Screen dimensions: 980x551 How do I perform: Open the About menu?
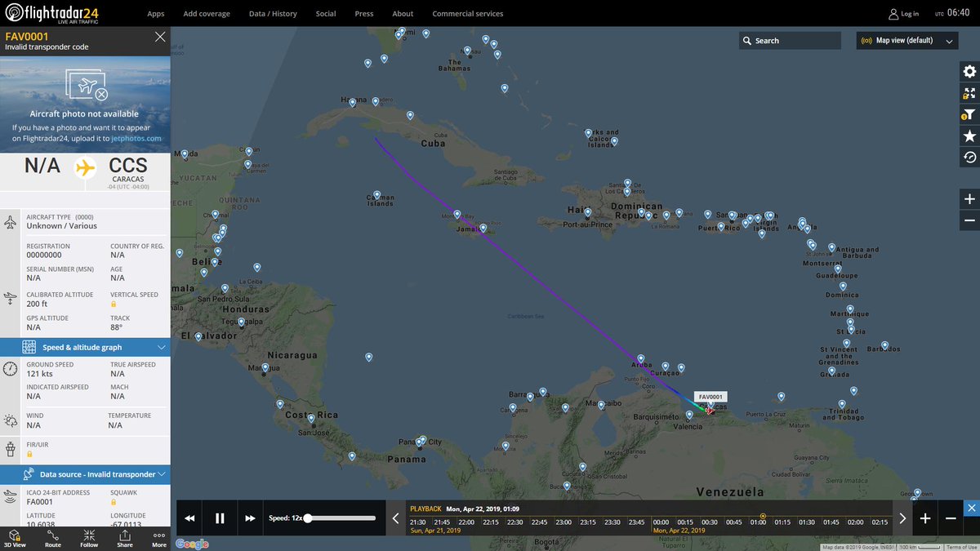coord(403,14)
